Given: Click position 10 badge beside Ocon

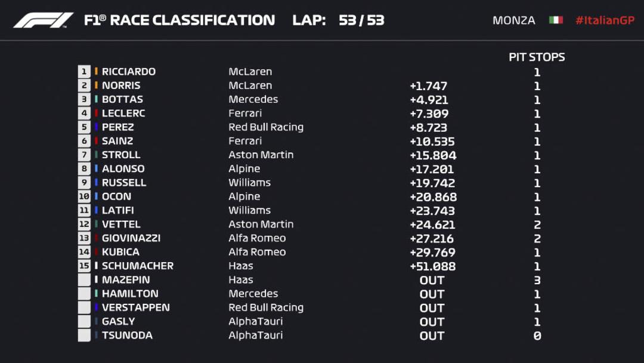Looking at the screenshot, I should (x=84, y=196).
